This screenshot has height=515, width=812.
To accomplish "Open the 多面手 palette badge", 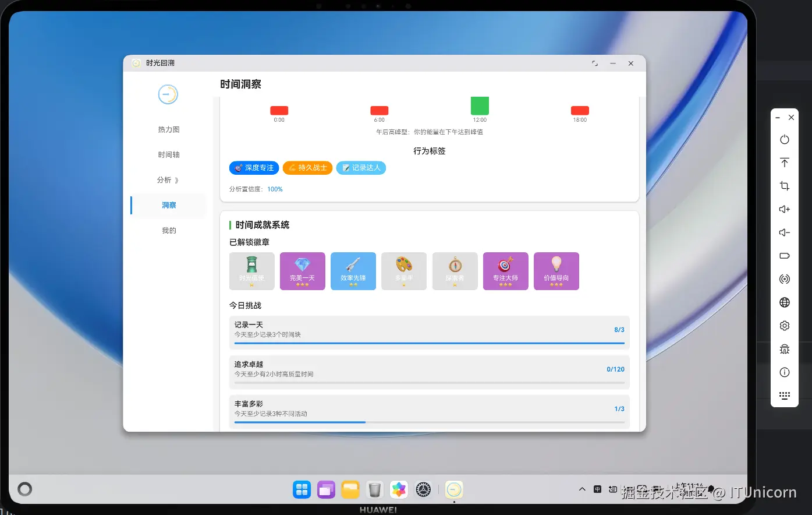I will click(x=404, y=271).
